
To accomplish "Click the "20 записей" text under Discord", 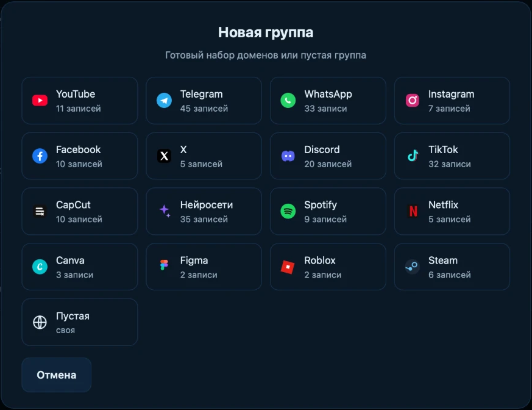I will [328, 164].
